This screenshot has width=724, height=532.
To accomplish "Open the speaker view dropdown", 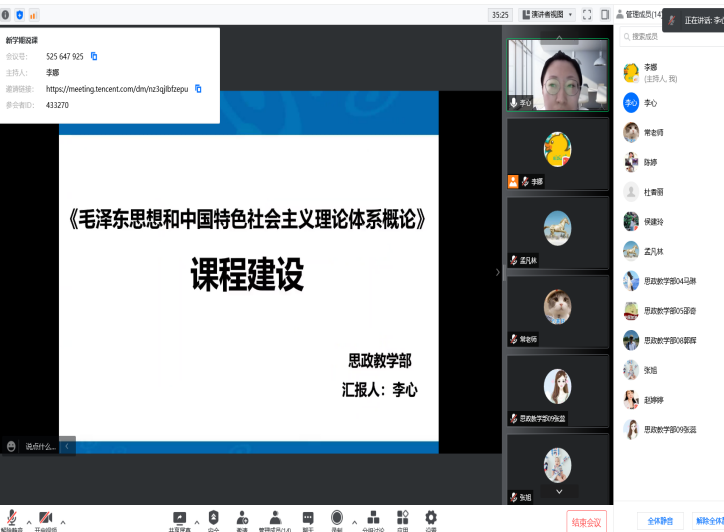I will click(548, 15).
